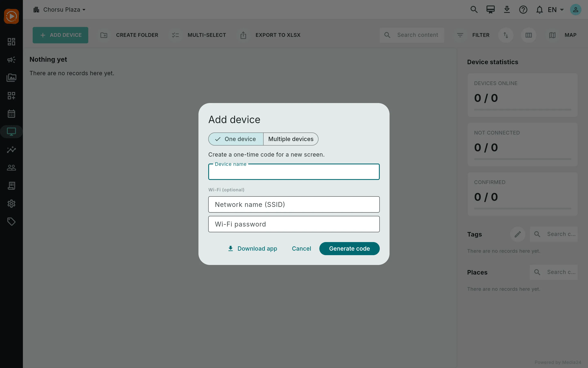Click the Tags search field

point(554,234)
